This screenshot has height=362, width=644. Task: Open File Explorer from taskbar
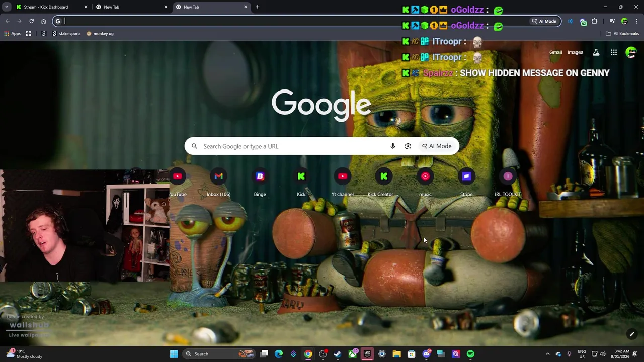(396, 354)
